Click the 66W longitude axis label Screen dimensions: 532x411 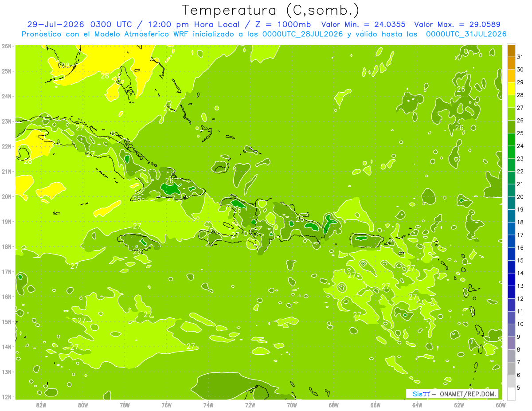(376, 405)
